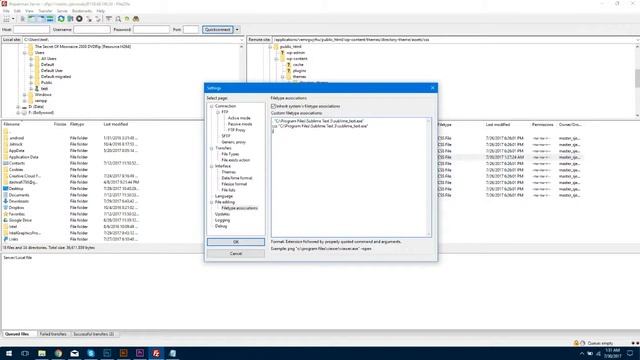Open Chrome from the taskbar
This screenshot has width=640, height=360.
[x=58, y=353]
